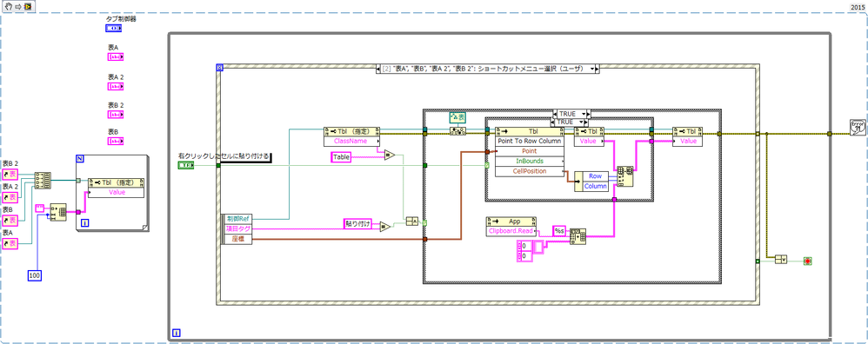Image resolution: width=868 pixels, height=344 pixels.
Task: Click the While Loop iteration terminal
Action: pyautogui.click(x=176, y=334)
